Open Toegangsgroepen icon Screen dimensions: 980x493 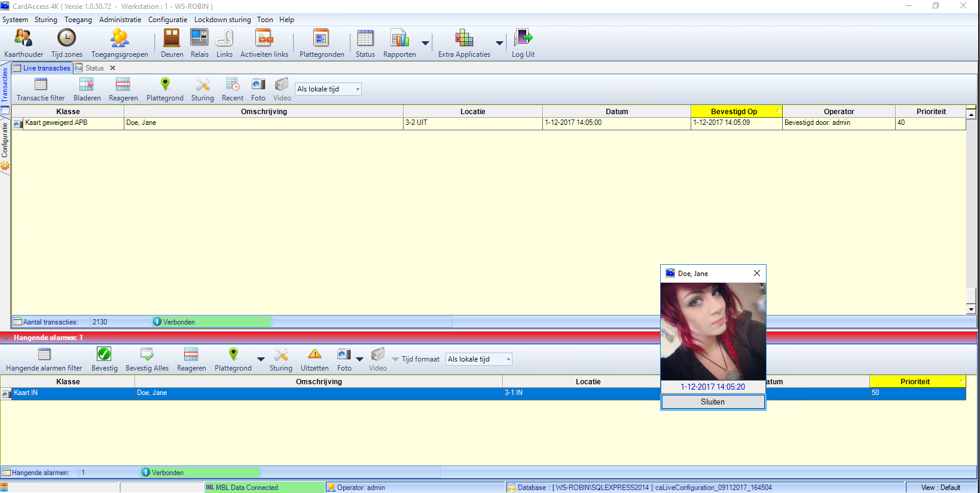click(x=120, y=38)
